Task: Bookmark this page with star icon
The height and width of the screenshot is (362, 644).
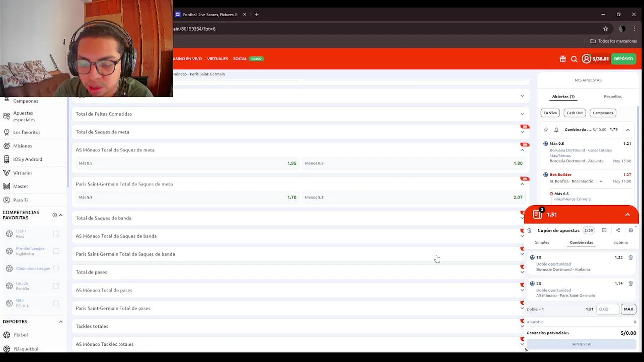Action: (605, 29)
